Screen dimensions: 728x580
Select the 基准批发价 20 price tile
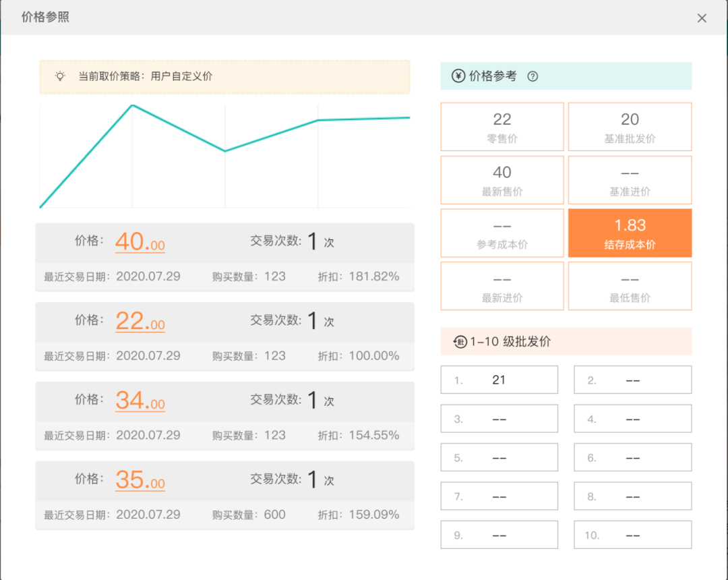tap(630, 127)
